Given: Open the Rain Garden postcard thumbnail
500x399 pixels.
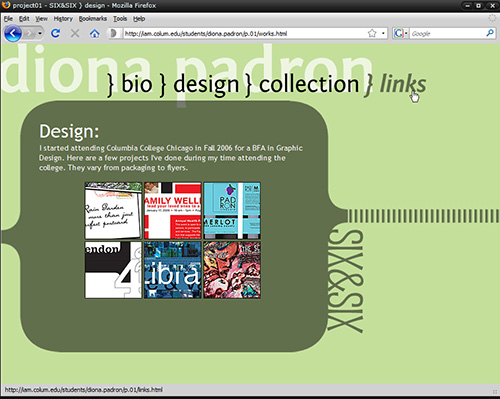Looking at the screenshot, I should point(113,211).
